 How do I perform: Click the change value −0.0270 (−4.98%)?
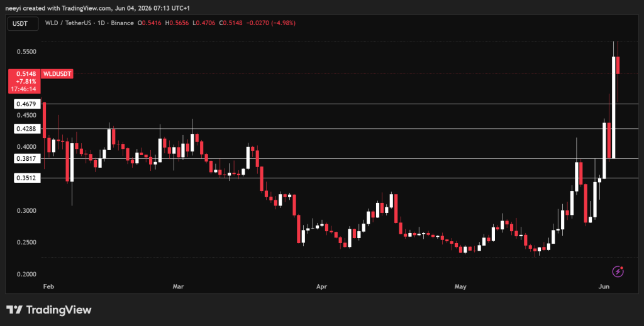pyautogui.click(x=270, y=23)
